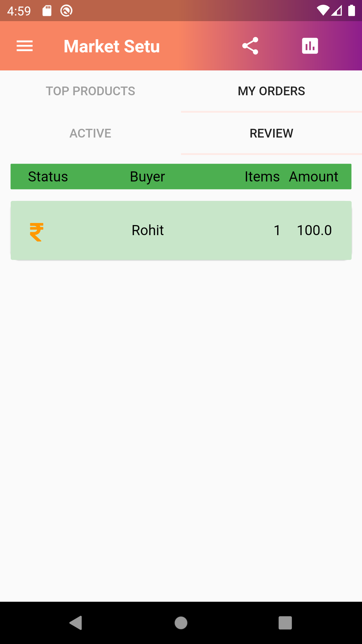Open Rohit's order row
This screenshot has height=644, width=362.
click(x=181, y=230)
